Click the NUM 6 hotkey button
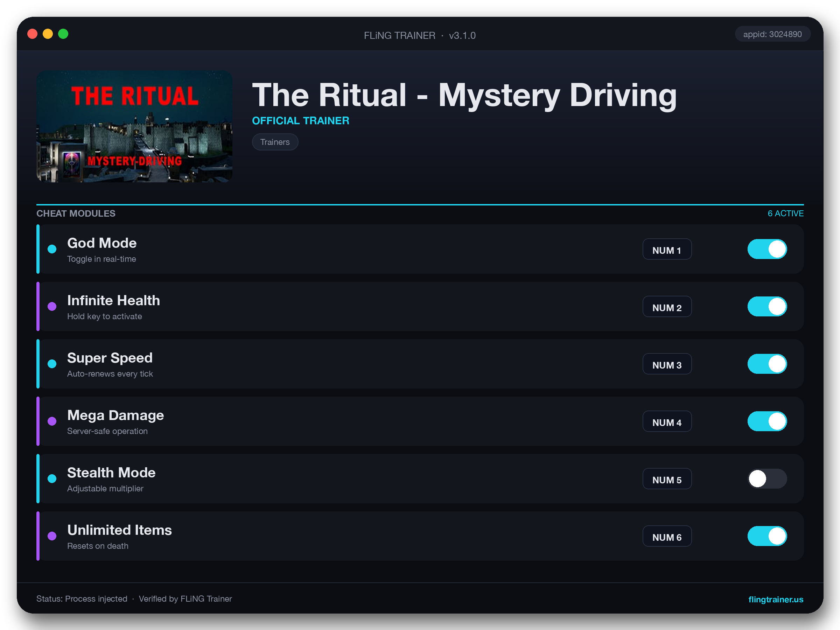This screenshot has width=840, height=630. tap(667, 536)
